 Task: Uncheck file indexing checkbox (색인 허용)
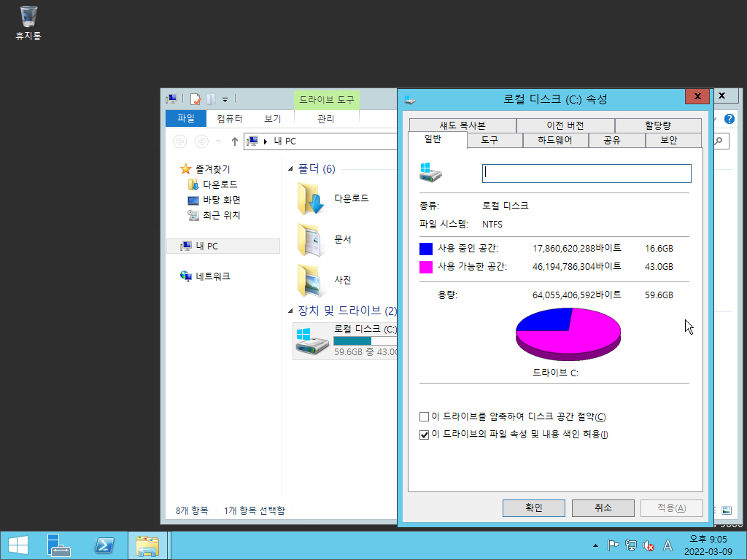[x=424, y=435]
